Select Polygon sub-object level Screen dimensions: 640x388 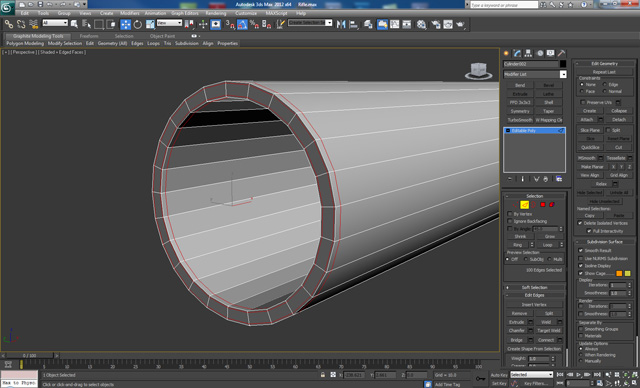pyautogui.click(x=543, y=204)
